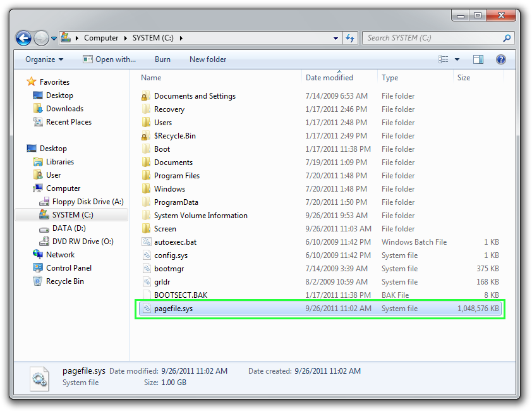Image resolution: width=532 pixels, height=411 pixels.
Task: Open the Organize dropdown menu
Action: coord(43,59)
